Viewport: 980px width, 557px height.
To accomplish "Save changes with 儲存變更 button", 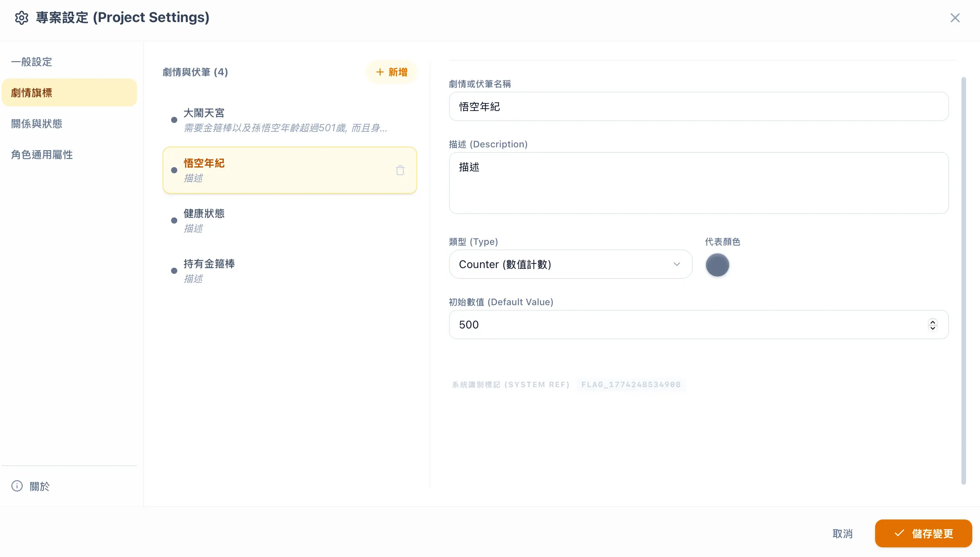I will click(923, 533).
